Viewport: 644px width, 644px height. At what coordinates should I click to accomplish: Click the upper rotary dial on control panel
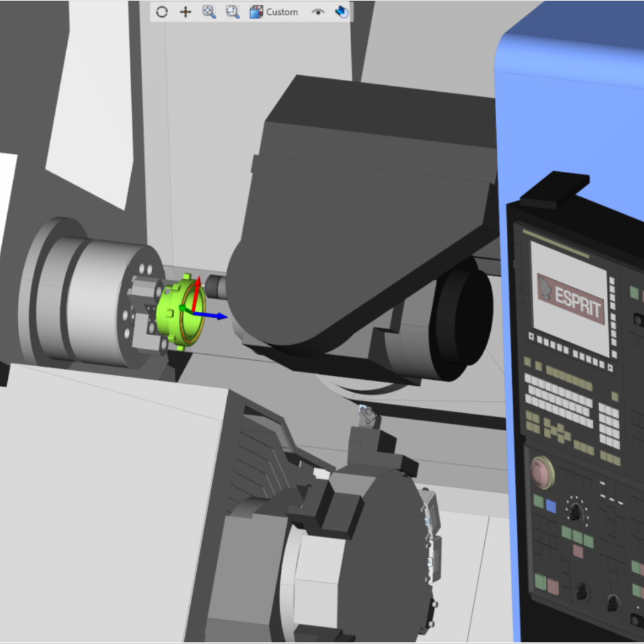(x=575, y=512)
